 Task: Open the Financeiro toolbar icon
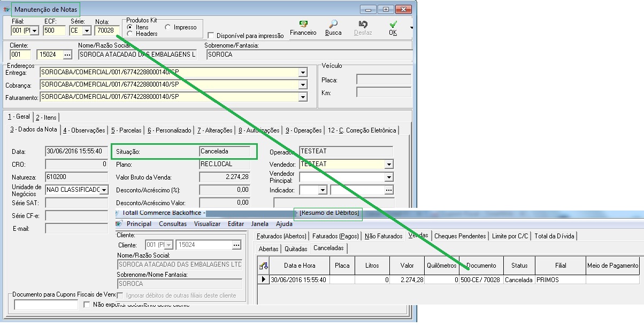(303, 25)
